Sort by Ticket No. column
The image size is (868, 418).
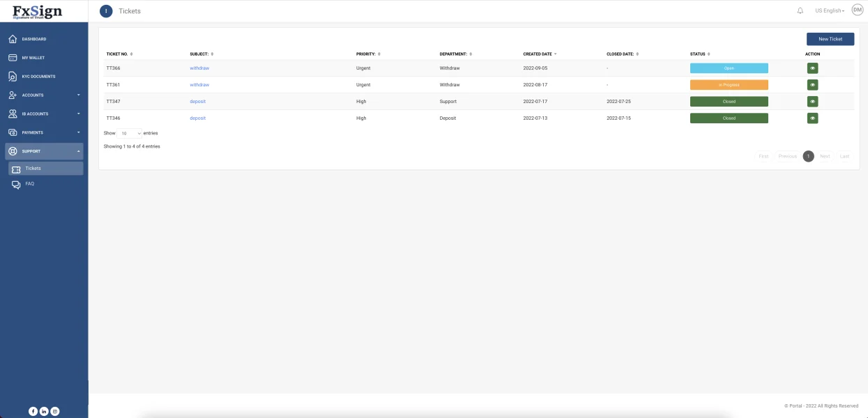click(x=119, y=54)
